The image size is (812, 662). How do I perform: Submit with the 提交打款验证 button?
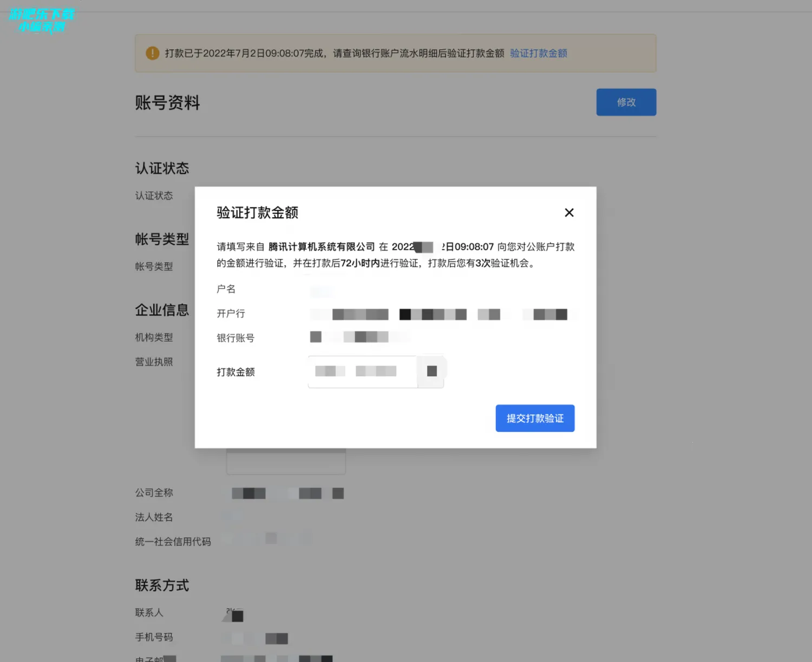[535, 418]
